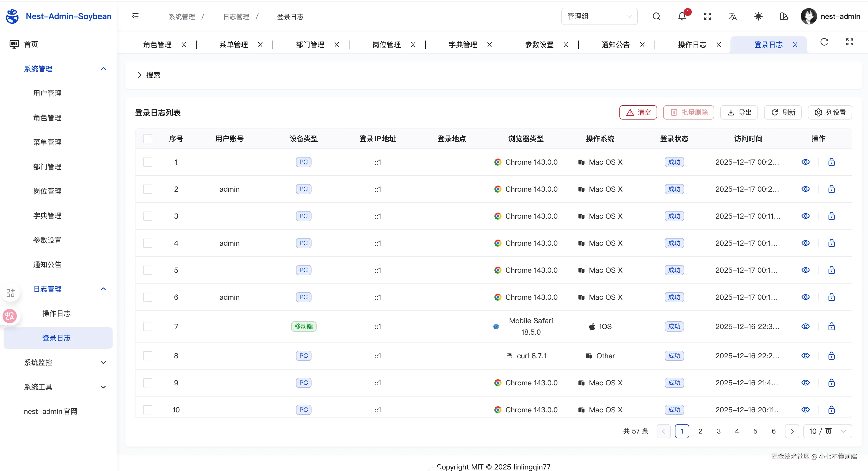
Task: Switch to the 操作日志 tab
Action: pos(692,45)
